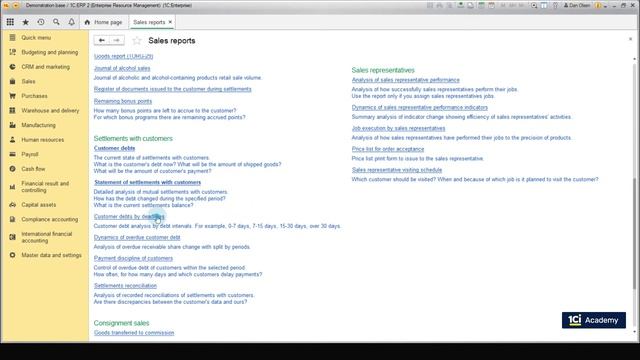Viewport: 640px width, 360px height.
Task: Open the Journal of alcohol sales report
Action: pyautogui.click(x=122, y=68)
